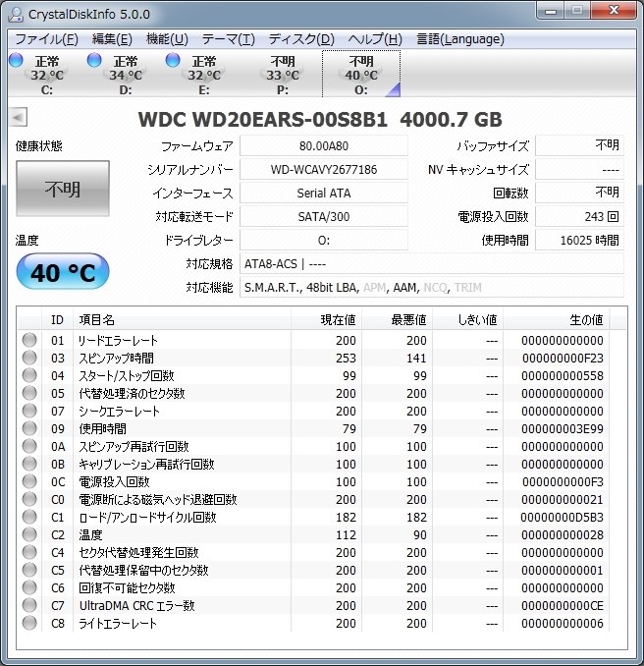Screen dimensions: 644x666
Task: Click the previous disk arrow button
Action: (x=19, y=117)
